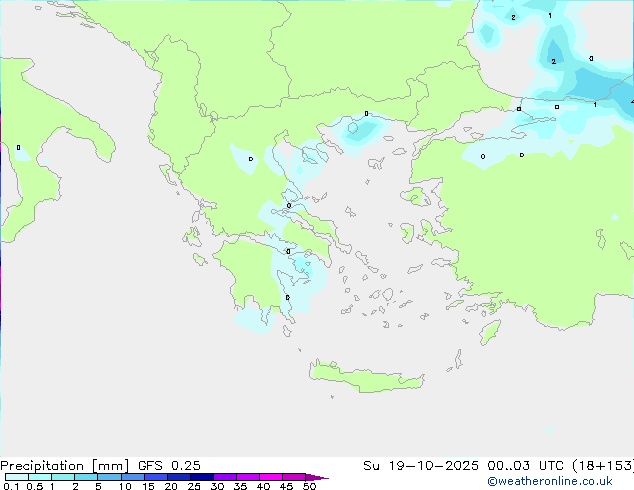The image size is (634, 490).
Task: Click the 45–50 mm legend swatch
Action: [294, 477]
